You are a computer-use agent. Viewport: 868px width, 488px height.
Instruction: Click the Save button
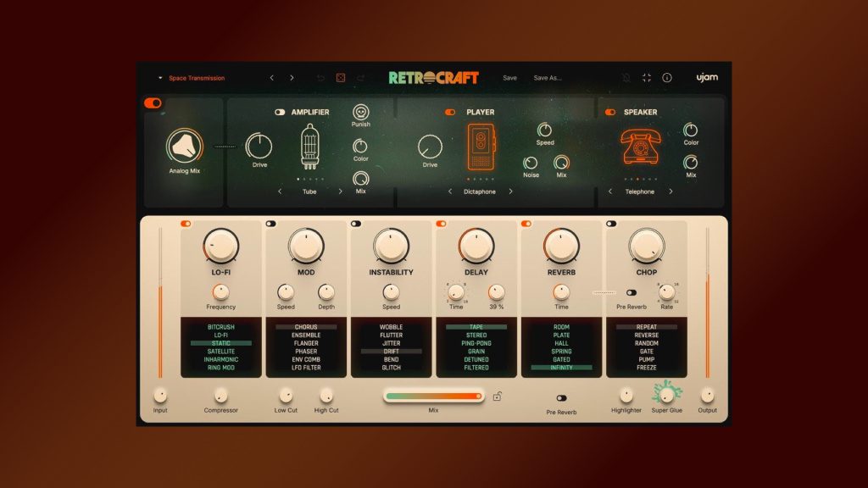509,78
